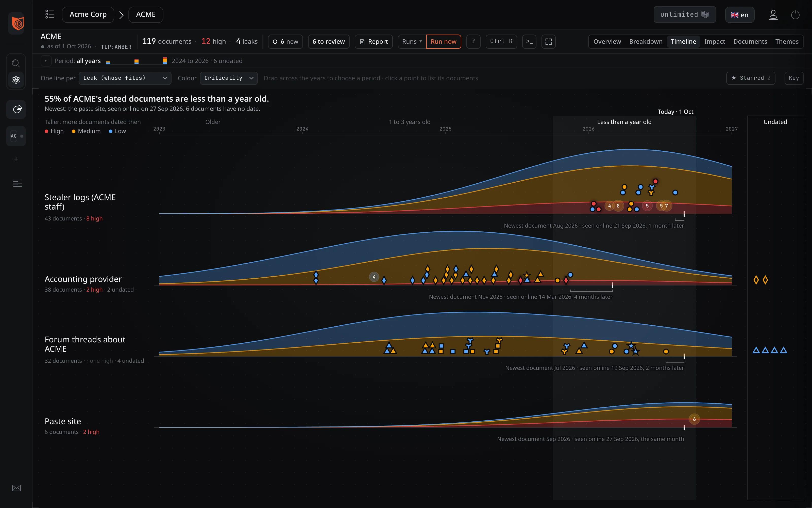
Task: Expand the Period panel with the small arrow
Action: (x=46, y=61)
